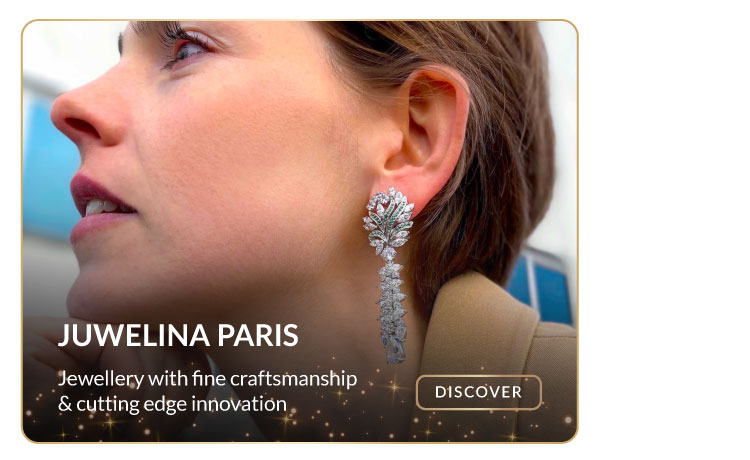Click the gold sparkle star left of DISCOVER
This screenshot has width=750, height=460.
pos(394,386)
